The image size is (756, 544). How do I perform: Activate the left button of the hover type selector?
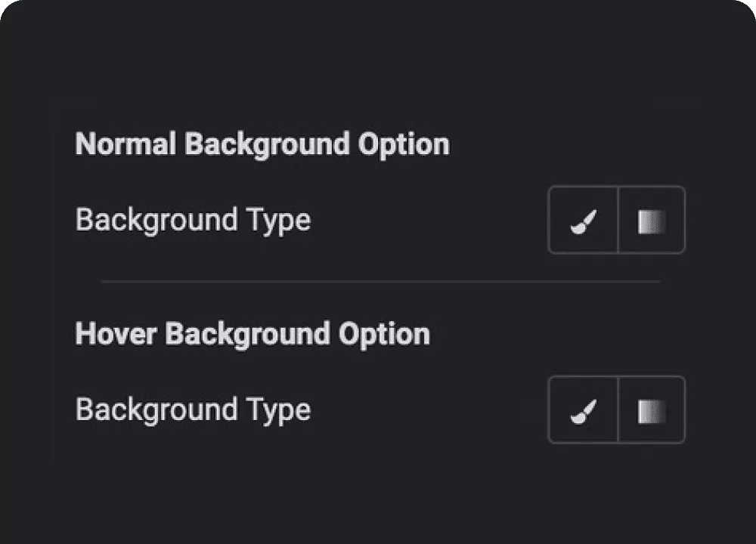[583, 410]
